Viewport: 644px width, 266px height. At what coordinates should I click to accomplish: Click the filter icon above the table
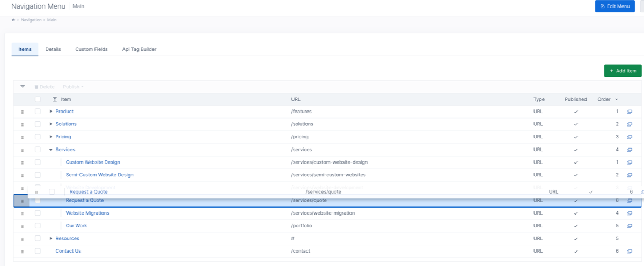[23, 87]
